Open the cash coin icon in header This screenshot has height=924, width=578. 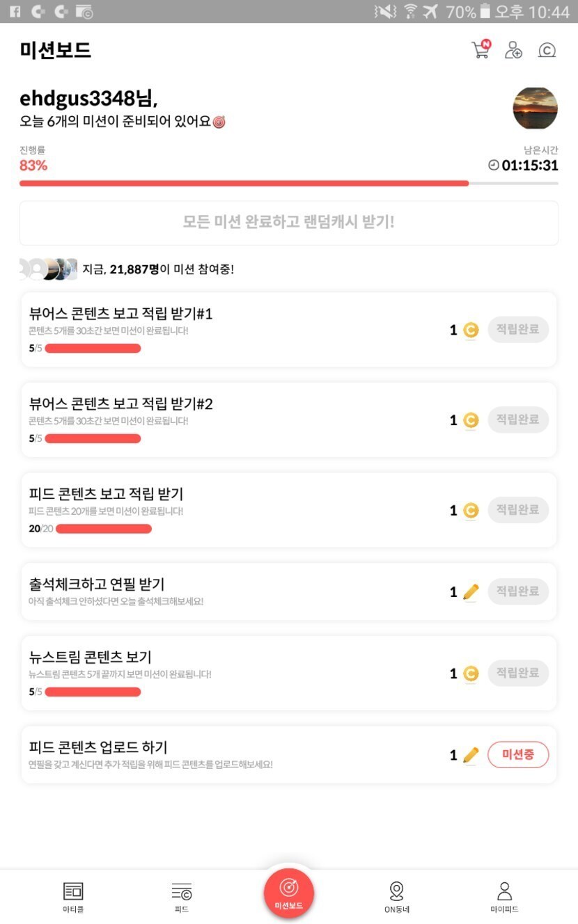point(547,50)
